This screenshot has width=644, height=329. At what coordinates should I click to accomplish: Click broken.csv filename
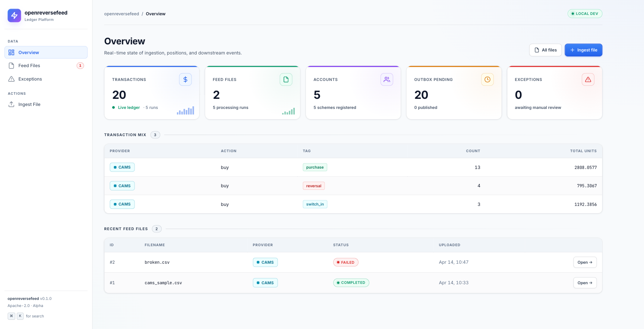click(x=157, y=262)
